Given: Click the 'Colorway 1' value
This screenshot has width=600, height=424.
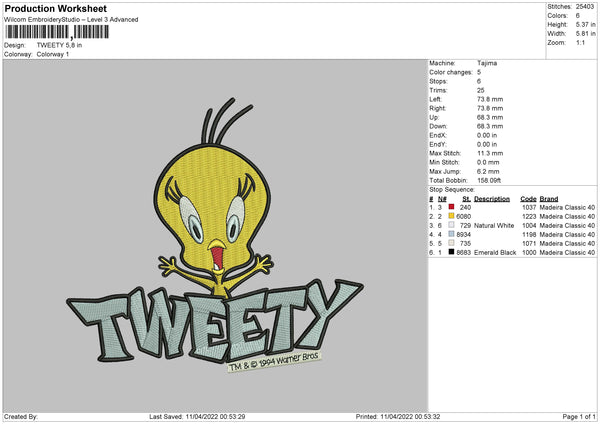Looking at the screenshot, I should point(53,54).
